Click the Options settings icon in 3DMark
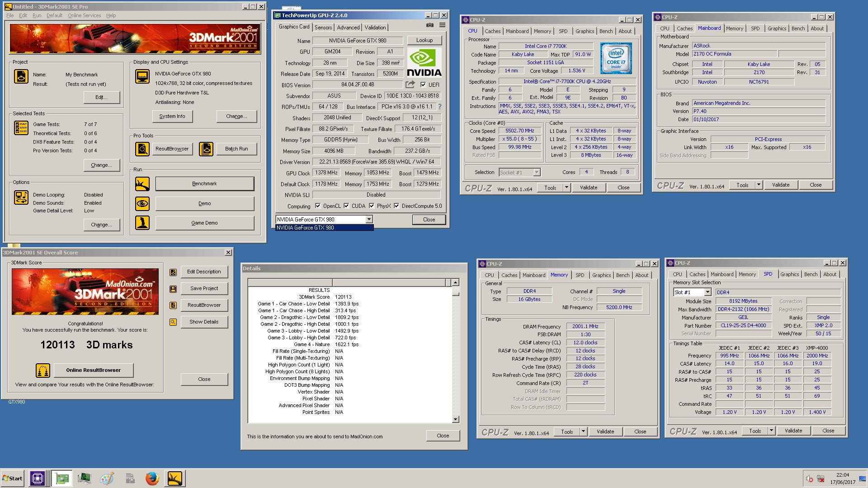This screenshot has height=488, width=868. pyautogui.click(x=21, y=197)
